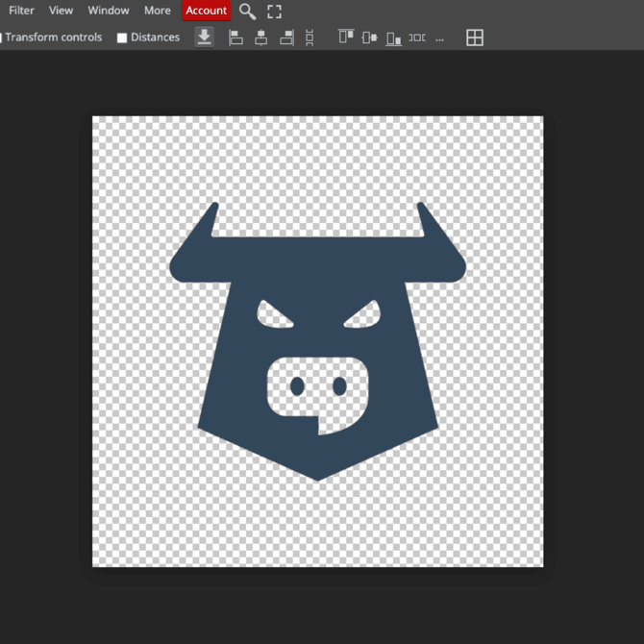Enable the Distances checkbox
644x644 pixels.
122,38
